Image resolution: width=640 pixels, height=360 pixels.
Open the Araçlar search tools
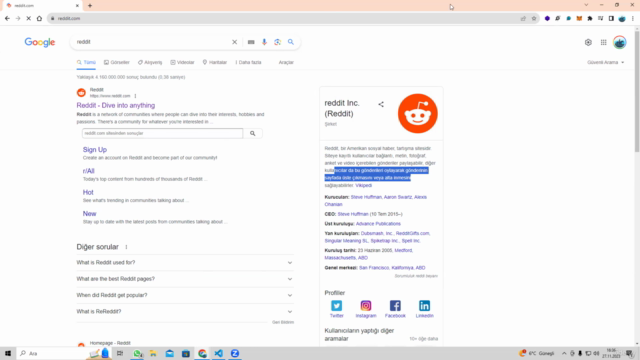point(286,62)
